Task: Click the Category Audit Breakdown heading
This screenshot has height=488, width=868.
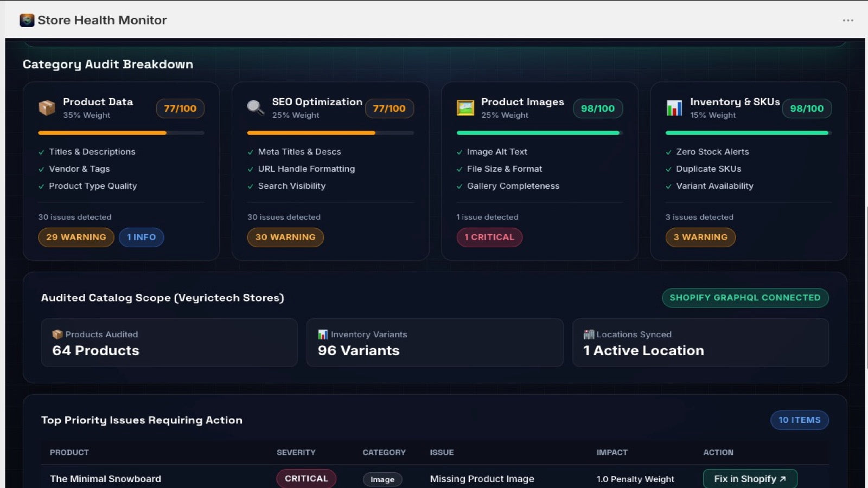Action: [x=108, y=65]
